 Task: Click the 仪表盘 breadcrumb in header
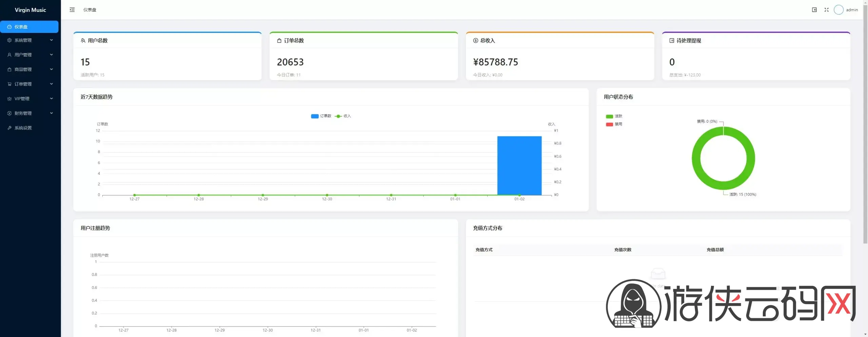point(90,10)
